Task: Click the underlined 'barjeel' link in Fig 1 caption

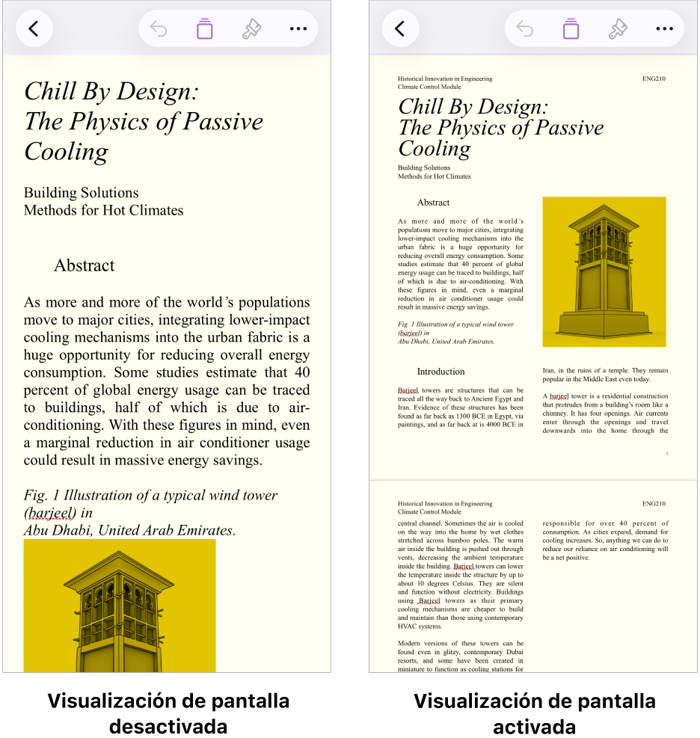Action: pyautogui.click(x=49, y=512)
